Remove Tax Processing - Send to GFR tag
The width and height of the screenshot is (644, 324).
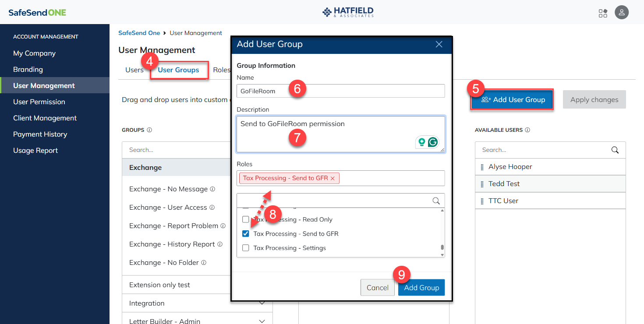coord(333,178)
